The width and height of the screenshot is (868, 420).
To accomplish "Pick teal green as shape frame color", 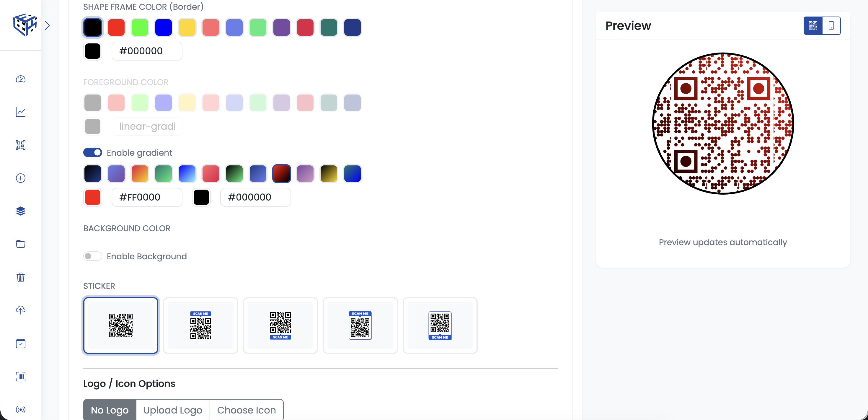I will [329, 27].
